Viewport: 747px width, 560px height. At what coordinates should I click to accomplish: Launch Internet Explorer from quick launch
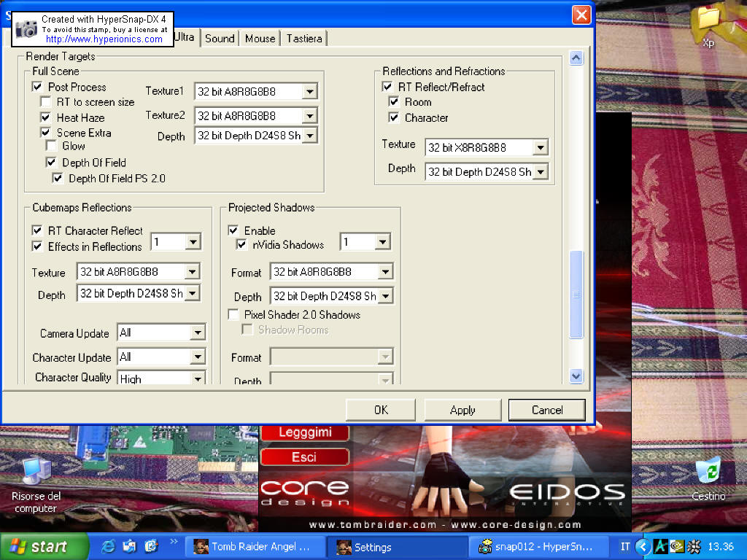pyautogui.click(x=109, y=546)
